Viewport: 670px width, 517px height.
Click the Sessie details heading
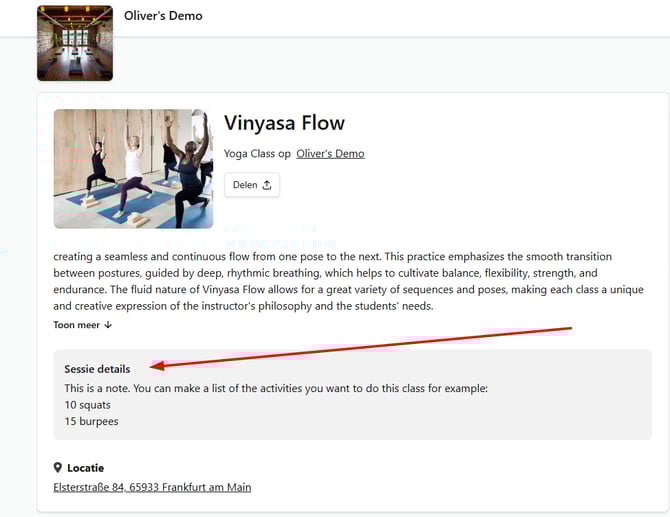tap(97, 369)
